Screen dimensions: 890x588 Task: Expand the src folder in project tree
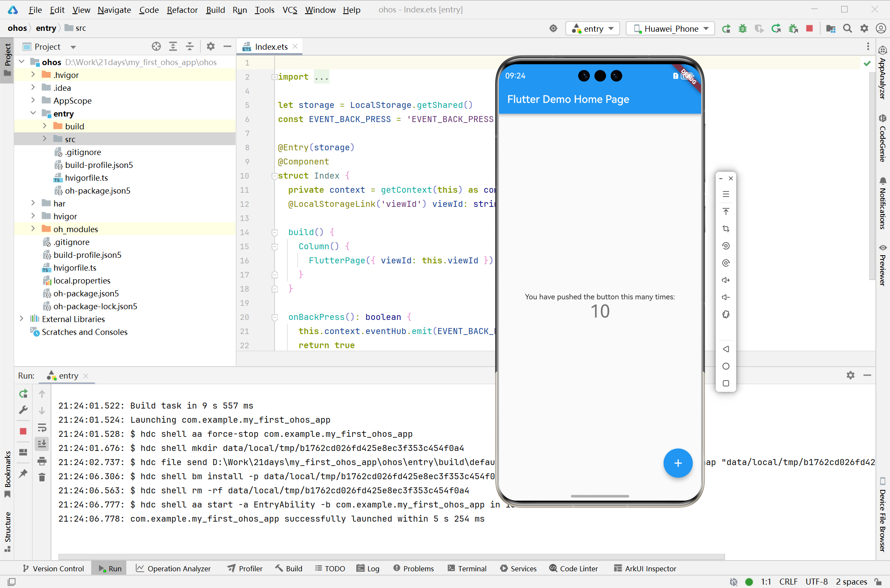[x=45, y=139]
